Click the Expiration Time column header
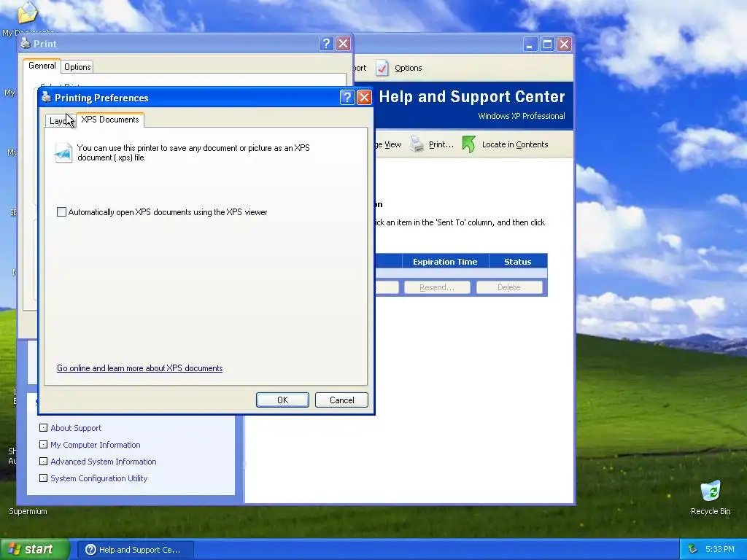 445,262
